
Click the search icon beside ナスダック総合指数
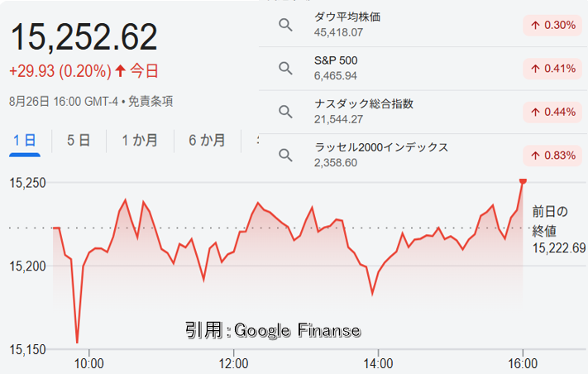285,112
